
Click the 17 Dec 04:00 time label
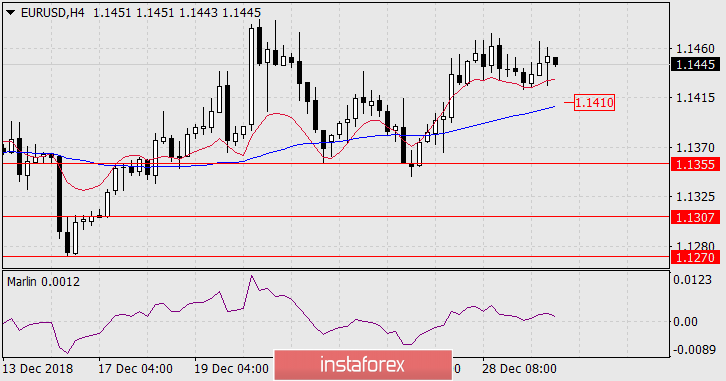135,369
